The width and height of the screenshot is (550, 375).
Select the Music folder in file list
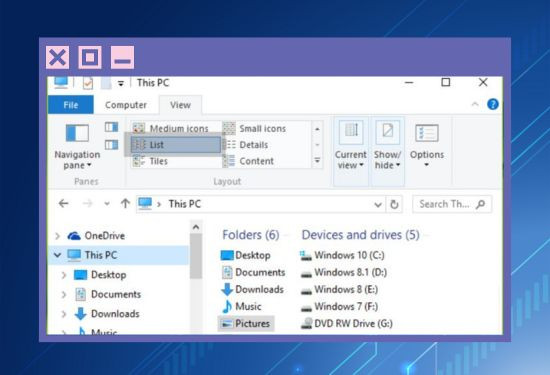[x=241, y=306]
